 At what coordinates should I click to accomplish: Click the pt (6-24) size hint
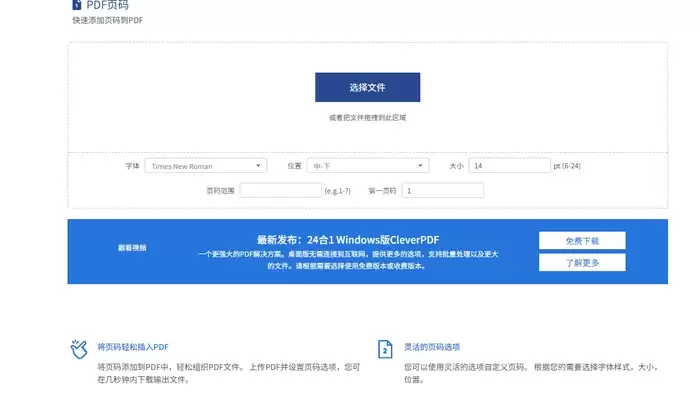(567, 166)
